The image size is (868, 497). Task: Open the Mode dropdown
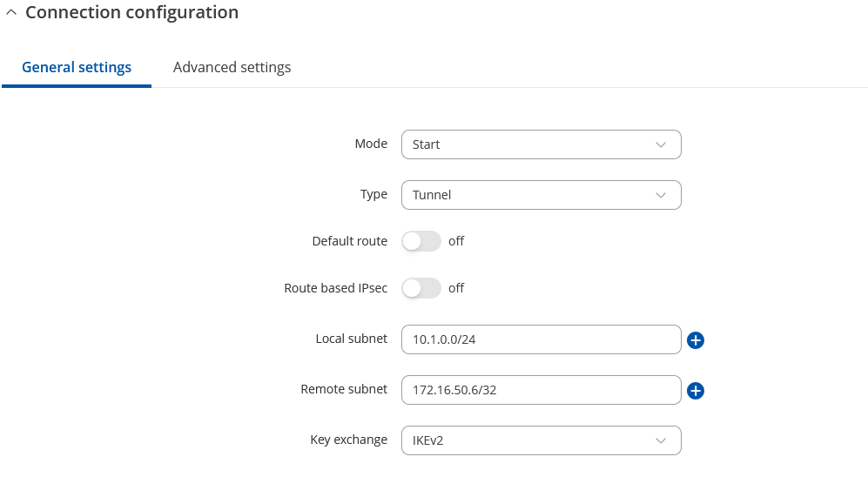[x=541, y=144]
